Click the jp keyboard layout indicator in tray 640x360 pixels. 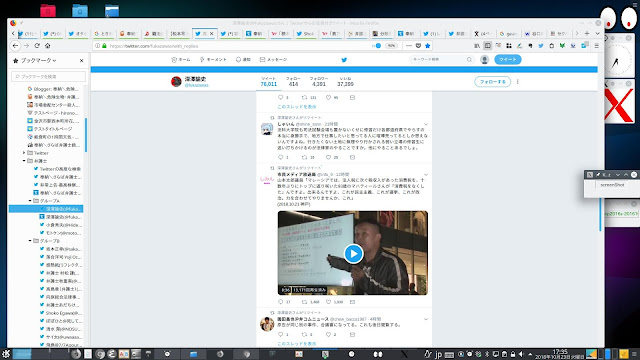click(438, 354)
